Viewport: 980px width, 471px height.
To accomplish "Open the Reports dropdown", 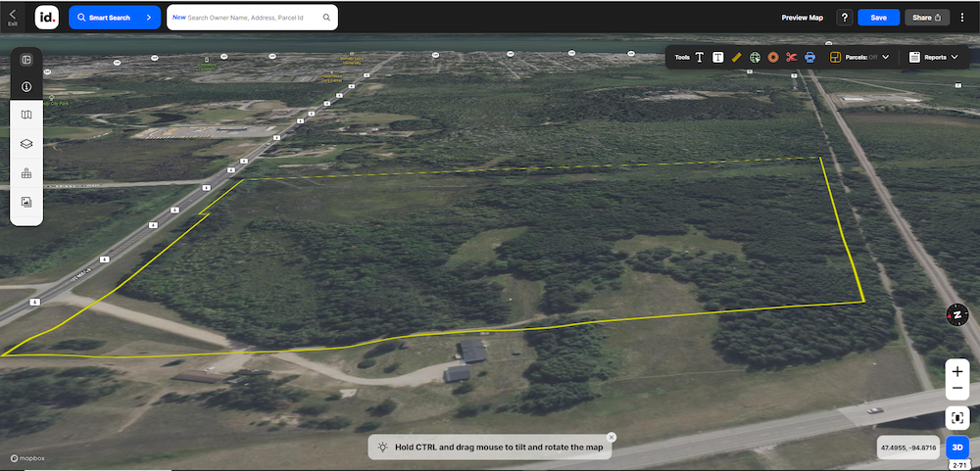I will pyautogui.click(x=933, y=58).
